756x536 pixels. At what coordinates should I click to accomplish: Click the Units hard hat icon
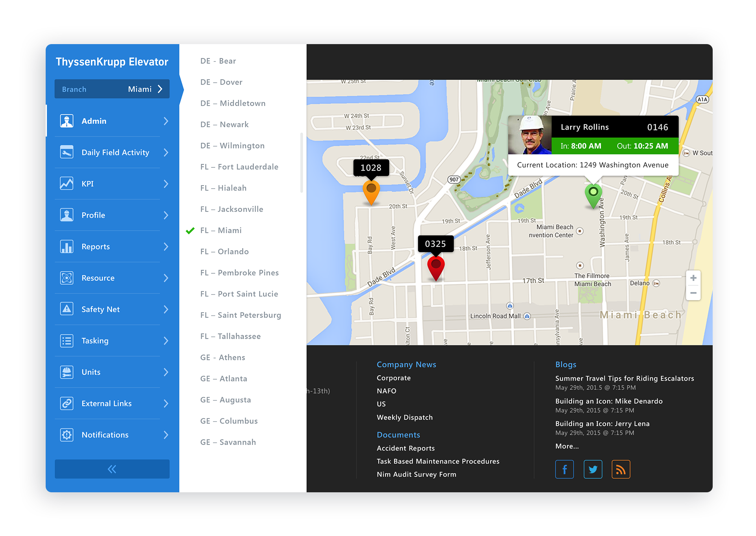[67, 372]
